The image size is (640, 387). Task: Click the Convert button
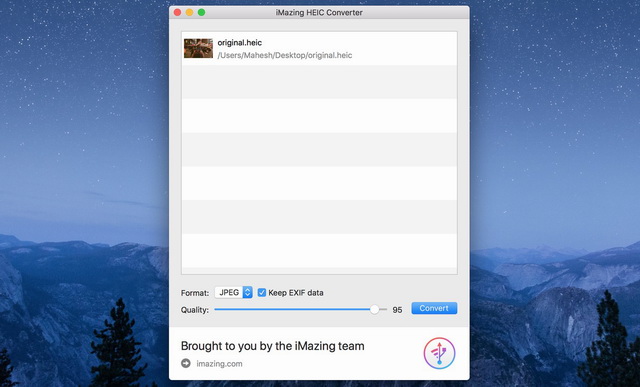434,308
